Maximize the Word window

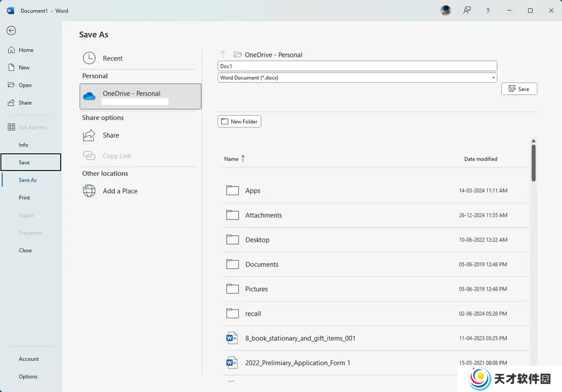(530, 10)
